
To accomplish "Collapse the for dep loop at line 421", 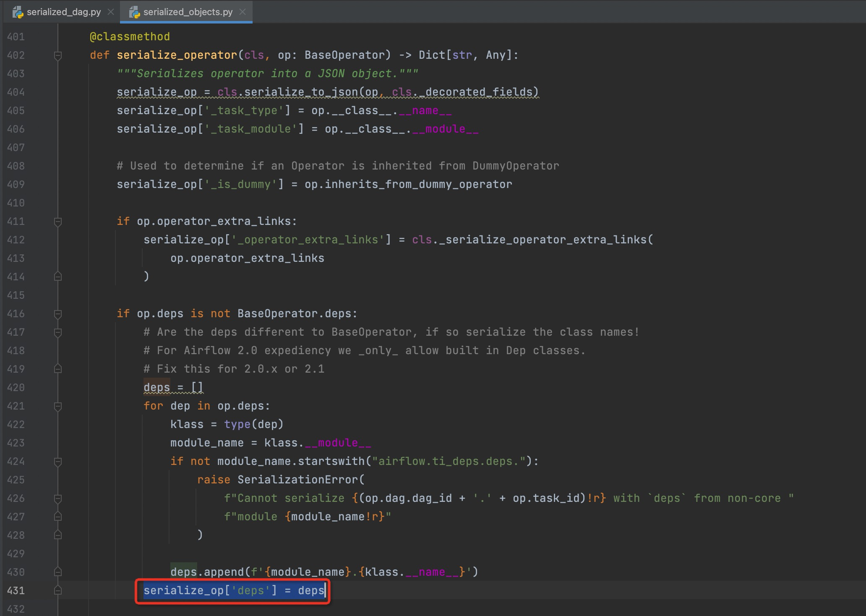I will (x=58, y=406).
